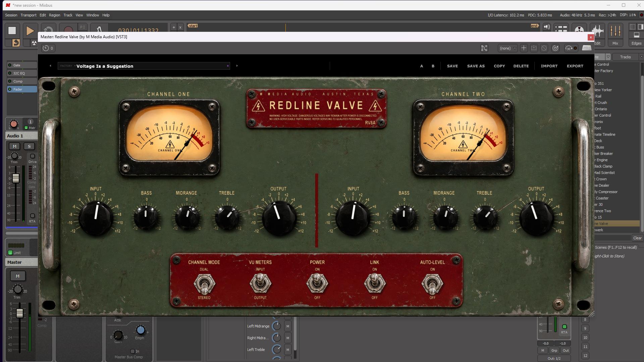Image resolution: width=644 pixels, height=362 pixels.
Task: Click the plugin CPU load meter icon
Action: [571, 48]
